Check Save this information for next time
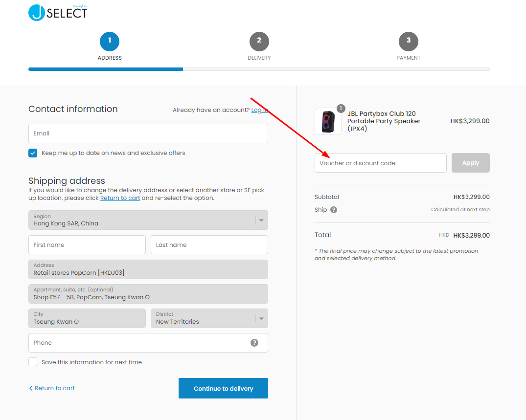The image size is (526, 420). (x=33, y=362)
